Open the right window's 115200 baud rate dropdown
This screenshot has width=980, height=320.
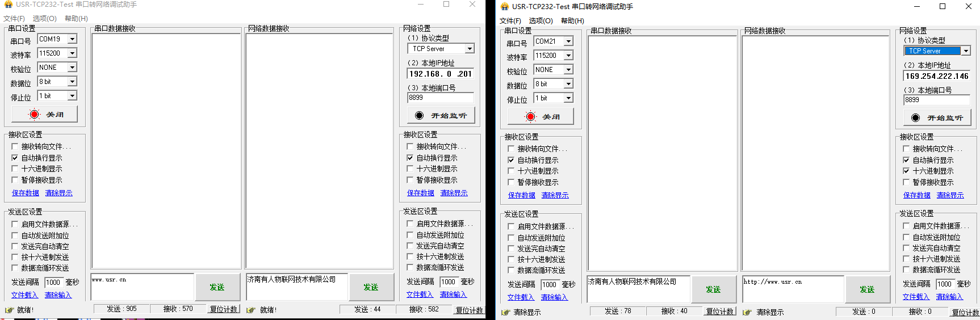click(x=568, y=56)
